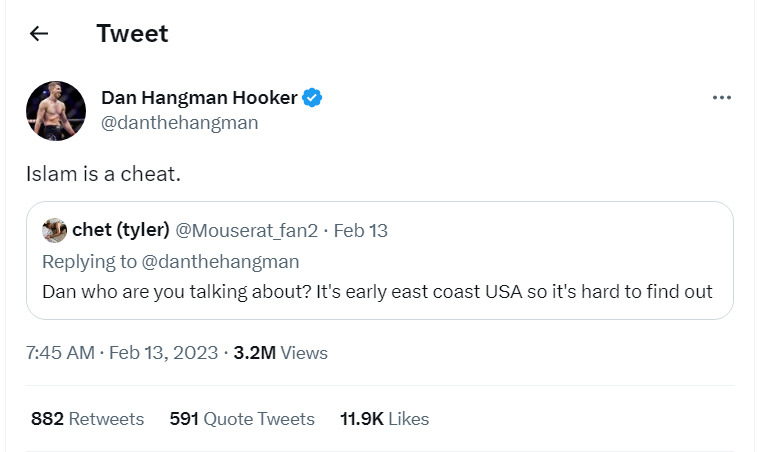Go back using the left arrow

pyautogui.click(x=39, y=34)
